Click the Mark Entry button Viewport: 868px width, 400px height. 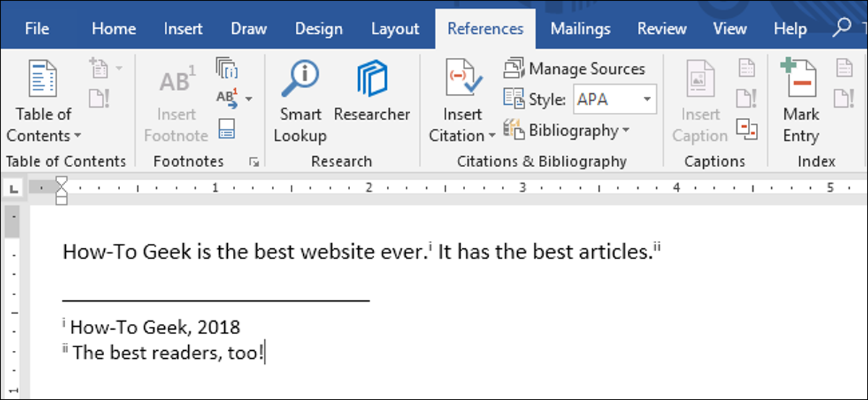pos(801,101)
